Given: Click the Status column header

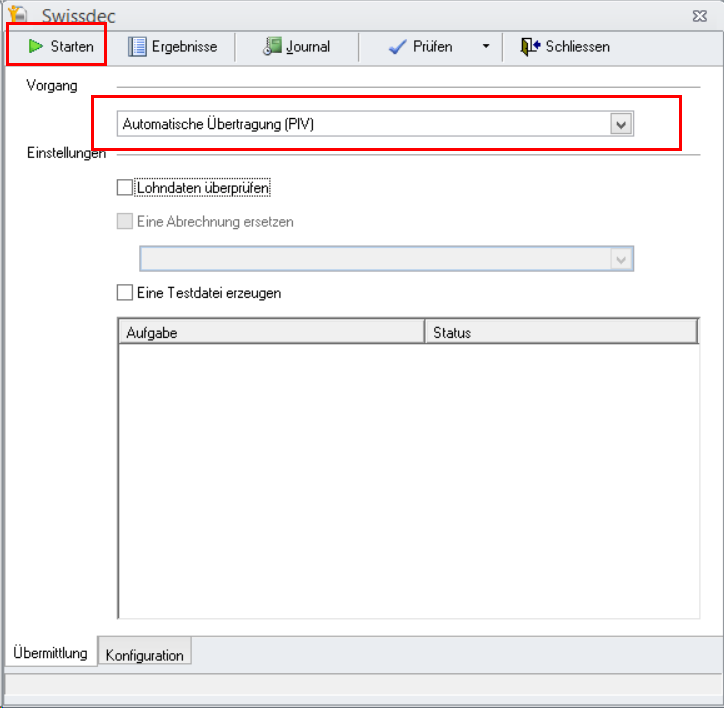Looking at the screenshot, I should click(561, 332).
